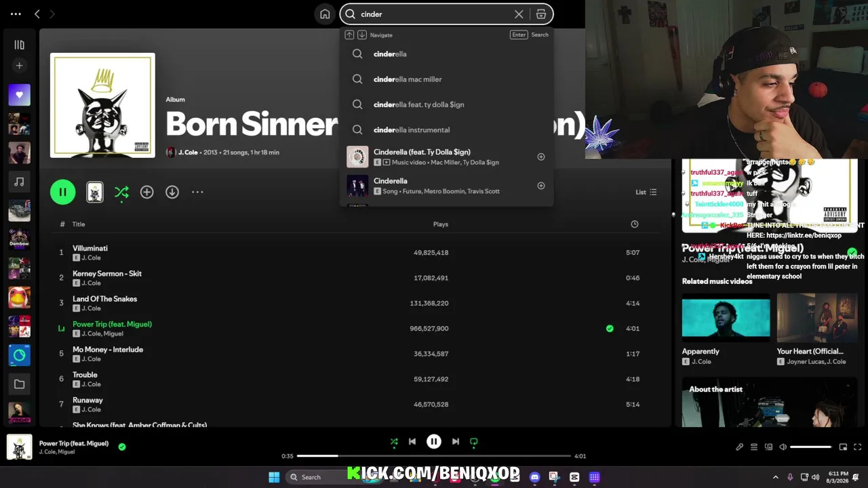Open more options for the album
This screenshot has width=868, height=488.
click(197, 192)
